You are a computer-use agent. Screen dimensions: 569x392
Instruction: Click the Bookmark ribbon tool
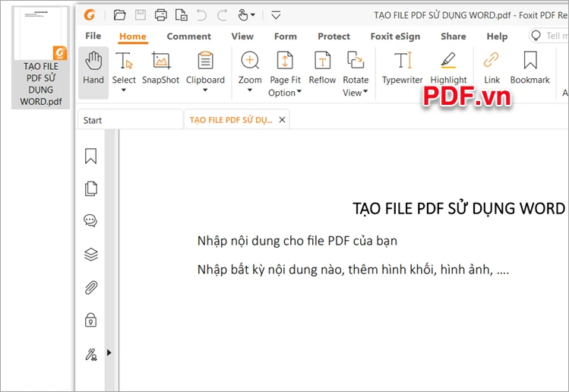pyautogui.click(x=530, y=68)
